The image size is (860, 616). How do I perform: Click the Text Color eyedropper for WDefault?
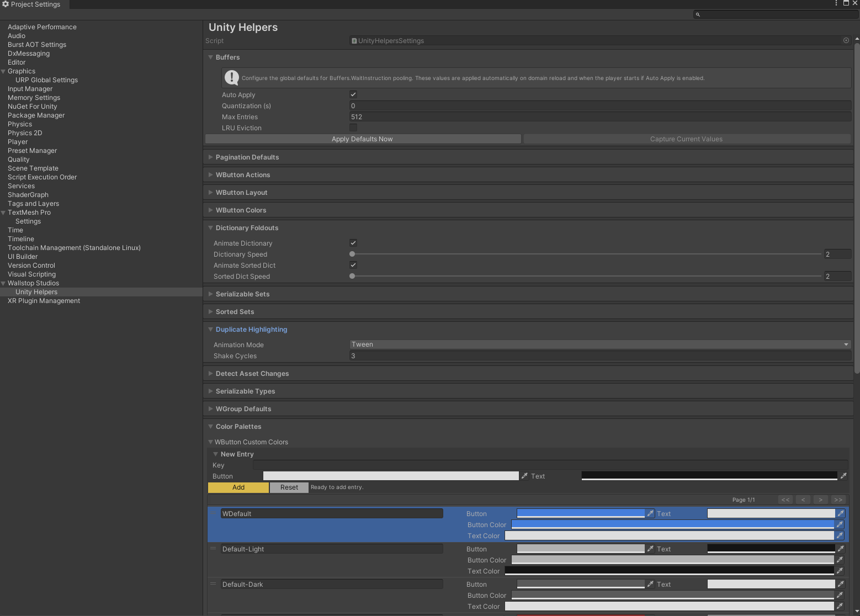pyautogui.click(x=840, y=535)
